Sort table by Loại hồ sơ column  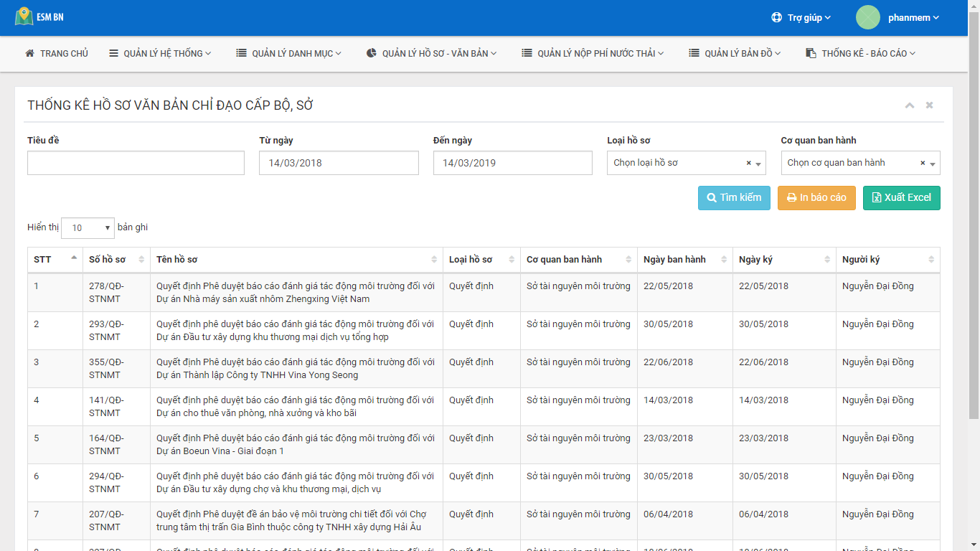click(482, 260)
